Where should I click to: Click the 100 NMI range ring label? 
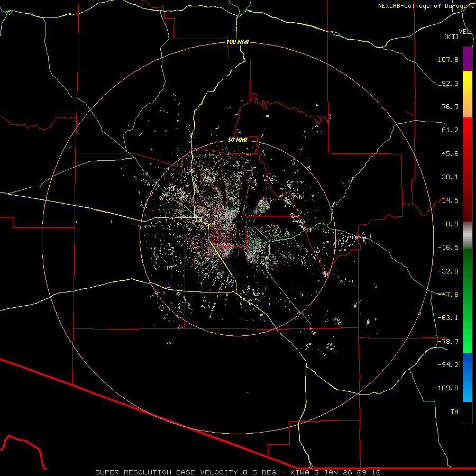237,42
